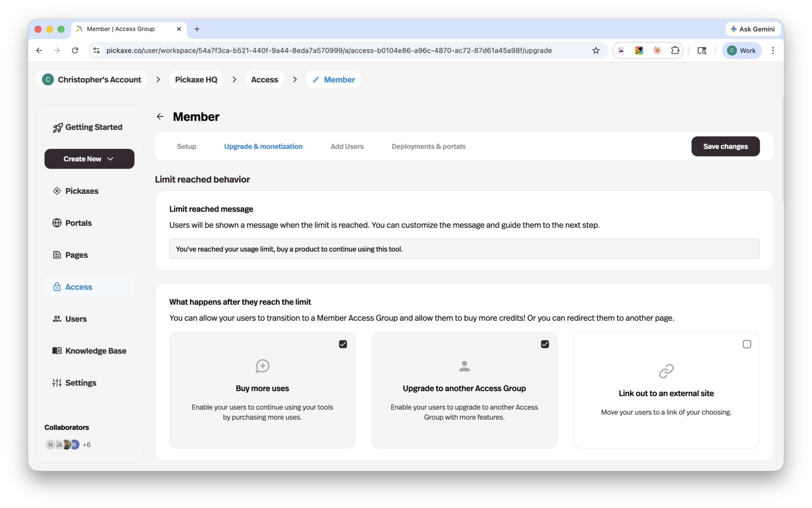Viewport: 812px width, 508px height.
Task: Click the pencil icon next to Member breadcrumb
Action: [x=316, y=79]
